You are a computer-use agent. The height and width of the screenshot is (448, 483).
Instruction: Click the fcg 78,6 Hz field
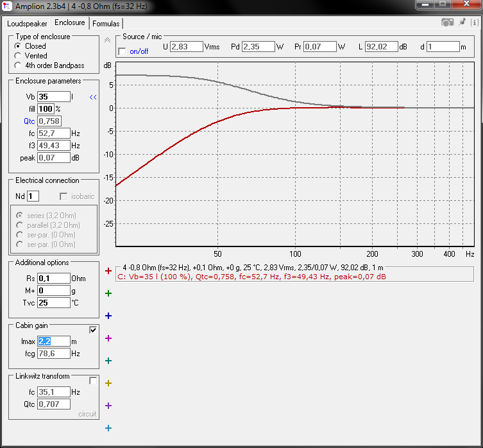coord(54,354)
